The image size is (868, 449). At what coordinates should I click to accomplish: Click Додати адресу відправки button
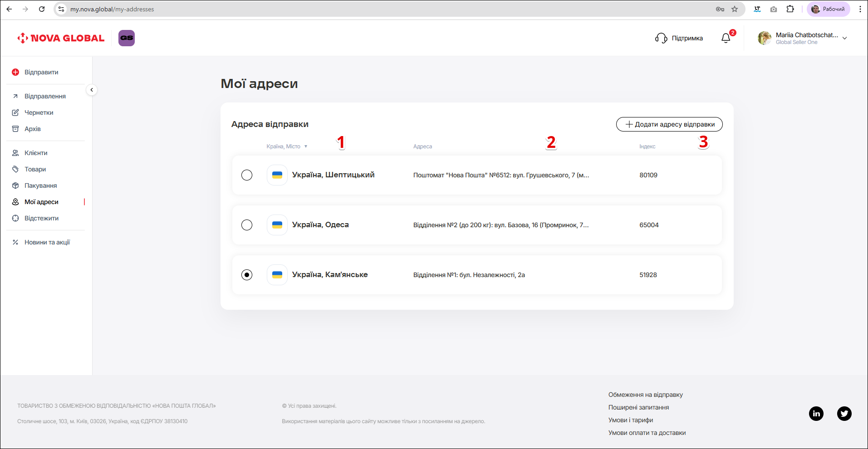[669, 124]
